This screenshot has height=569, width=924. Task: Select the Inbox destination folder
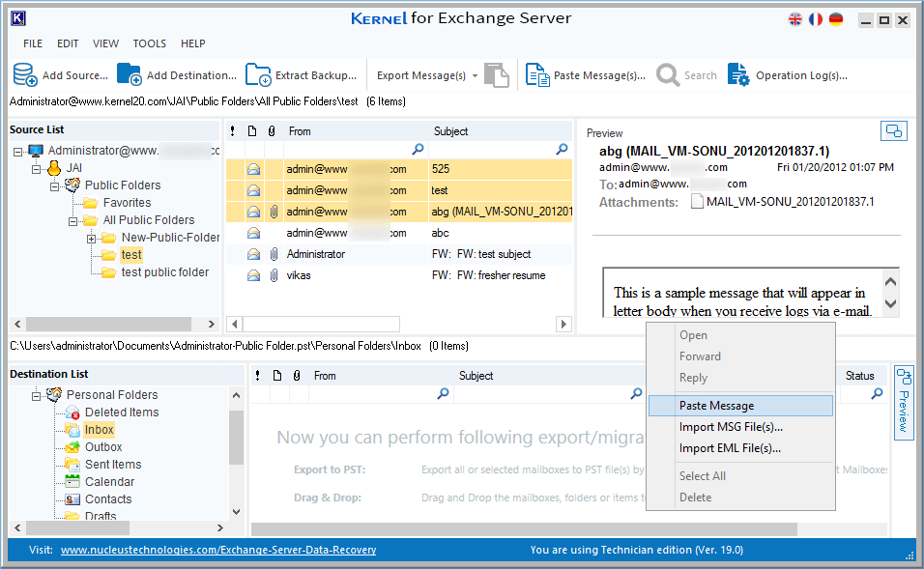click(99, 429)
